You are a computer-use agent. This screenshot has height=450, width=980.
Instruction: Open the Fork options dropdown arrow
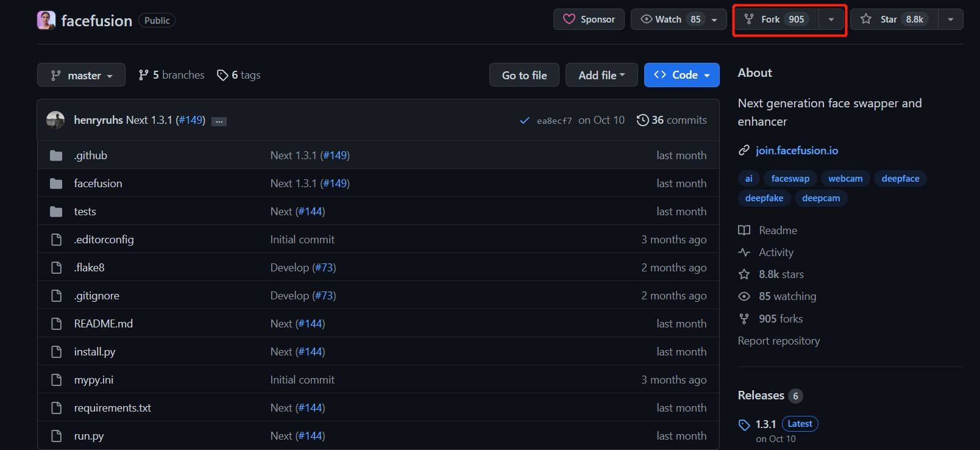(831, 20)
